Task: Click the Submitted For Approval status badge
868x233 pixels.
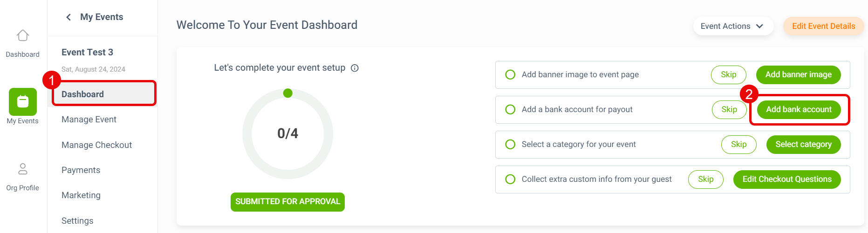Action: [287, 202]
